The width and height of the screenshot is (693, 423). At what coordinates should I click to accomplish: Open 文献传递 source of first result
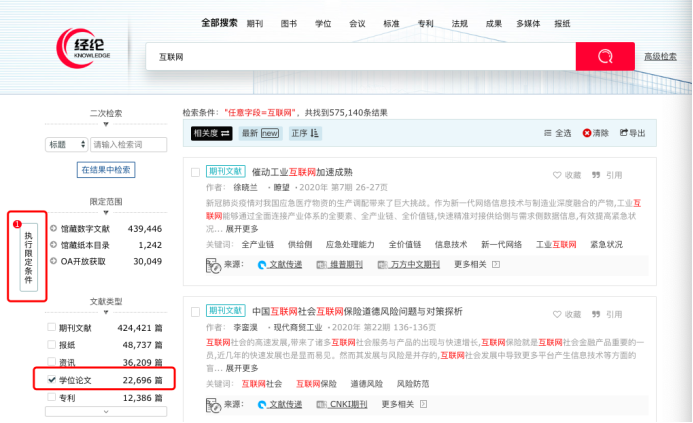(271, 265)
